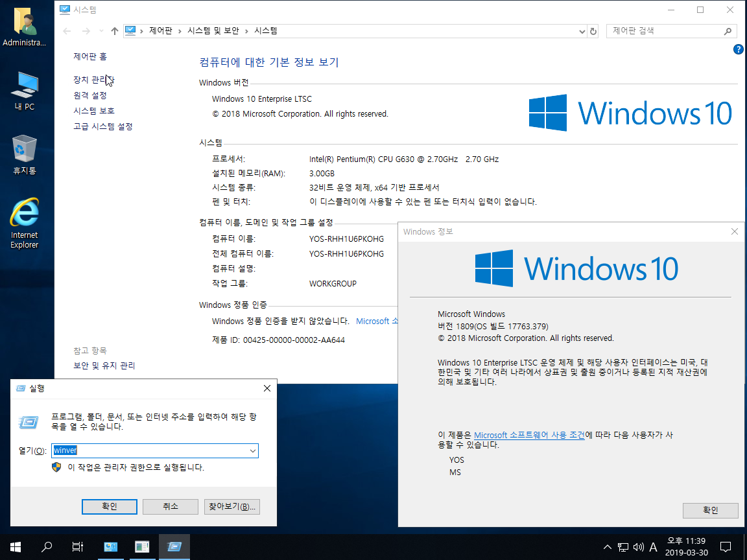Open the clock showing 오후 11:39
Viewport: 747px width, 560px height.
[686, 546]
